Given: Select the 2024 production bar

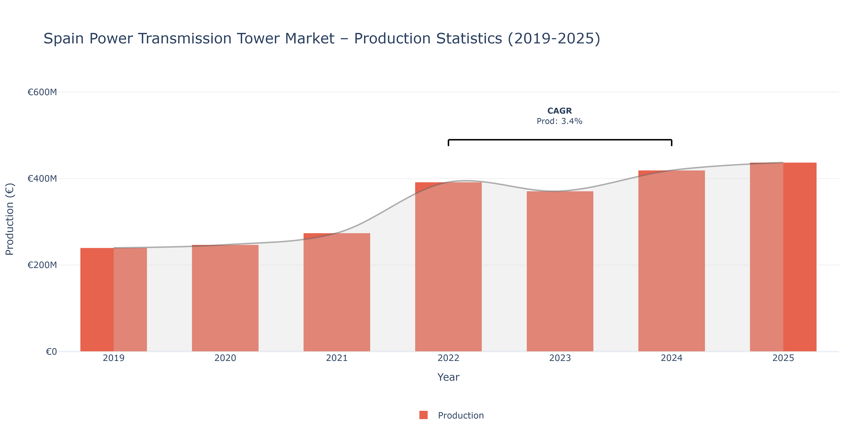Looking at the screenshot, I should click(672, 261).
